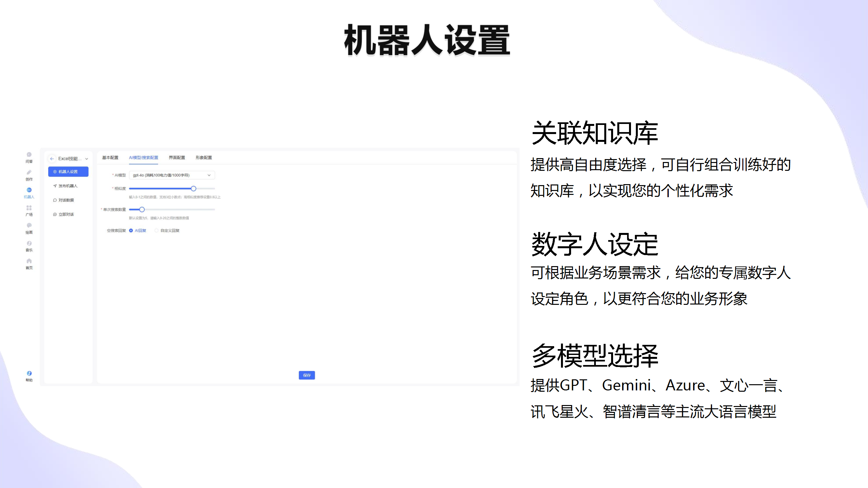This screenshot has width=868, height=488.
Task: Open the 形象配置 tab
Action: pyautogui.click(x=204, y=157)
